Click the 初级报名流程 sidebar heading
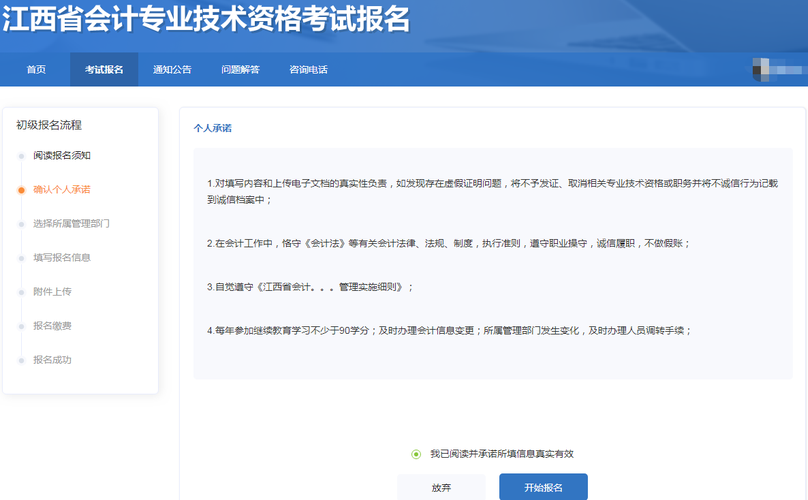Image resolution: width=808 pixels, height=500 pixels. click(x=49, y=125)
